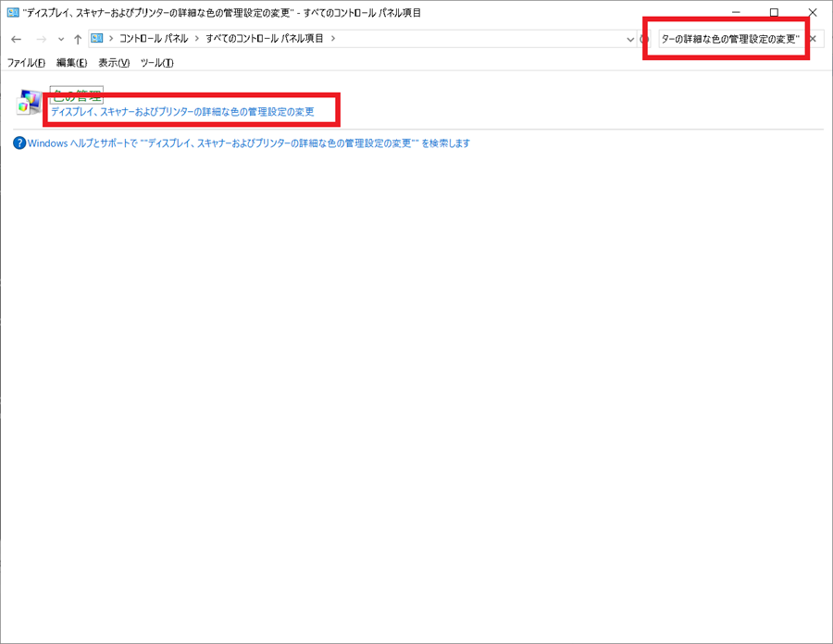This screenshot has width=833, height=644.
Task: Open the address bar history dropdown
Action: (630, 38)
